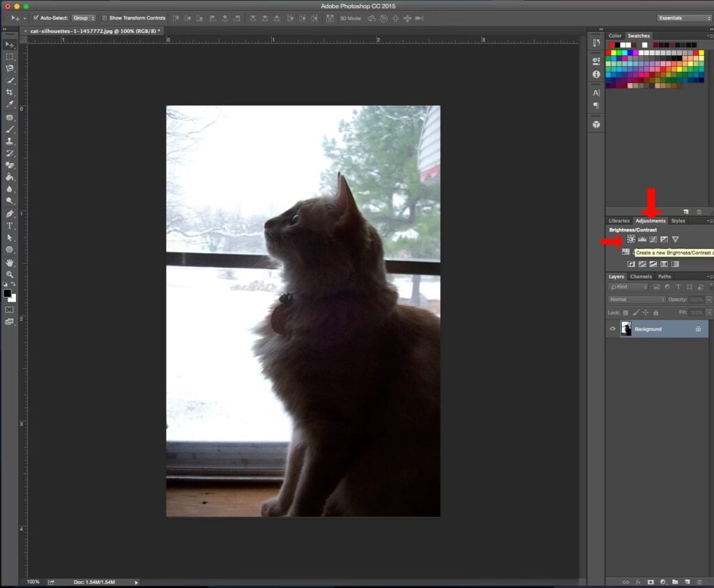Hide the Background layer via eye icon
Image resolution: width=714 pixels, height=588 pixels.
(613, 329)
